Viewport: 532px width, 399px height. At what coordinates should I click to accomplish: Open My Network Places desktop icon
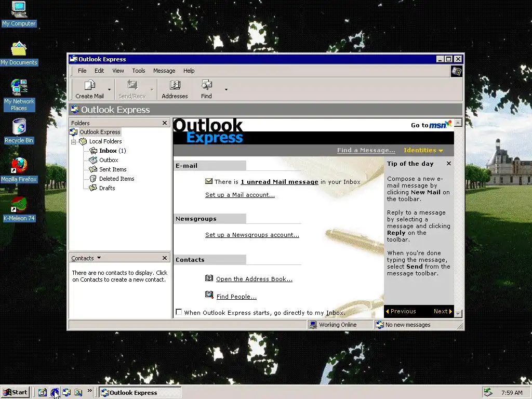coord(19,96)
